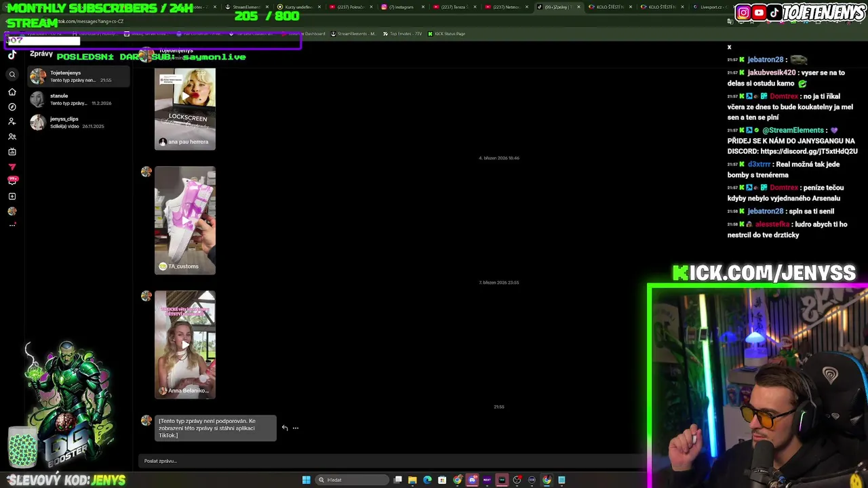Screen dimensions: 868x488
Task: Click the TikTok logo in sidebar
Action: [x=12, y=55]
